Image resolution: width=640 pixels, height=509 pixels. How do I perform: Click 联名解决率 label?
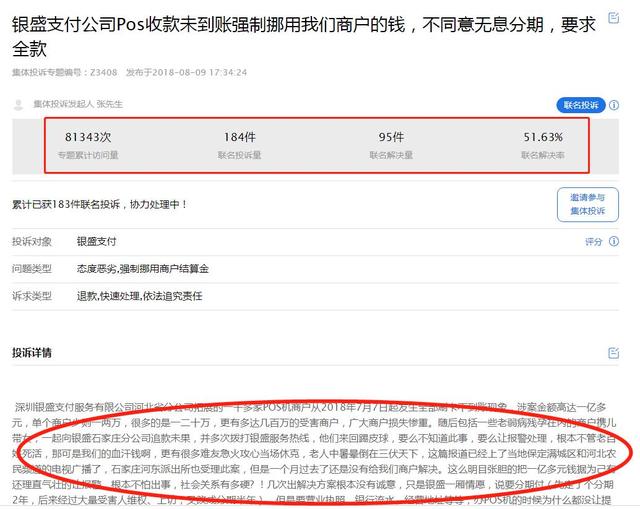pyautogui.click(x=543, y=155)
